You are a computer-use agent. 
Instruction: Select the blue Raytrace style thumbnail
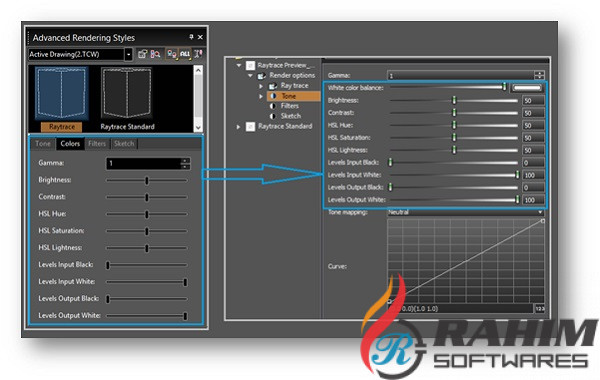point(61,93)
